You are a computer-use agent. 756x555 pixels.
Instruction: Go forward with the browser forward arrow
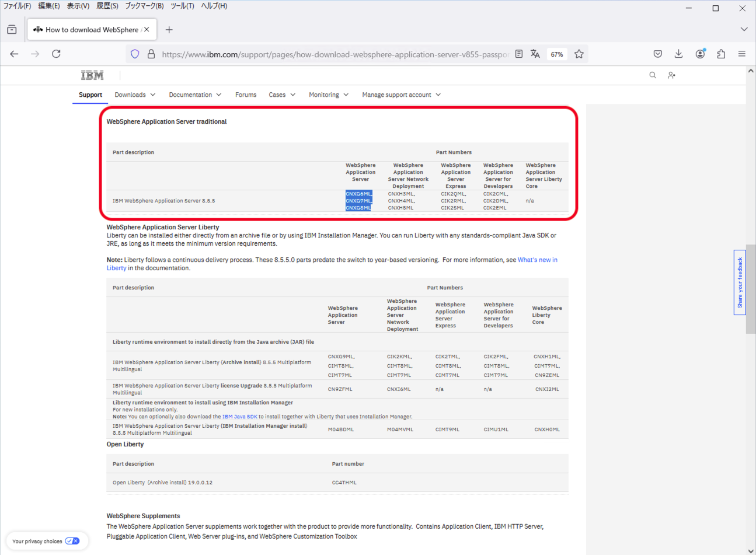coord(35,54)
